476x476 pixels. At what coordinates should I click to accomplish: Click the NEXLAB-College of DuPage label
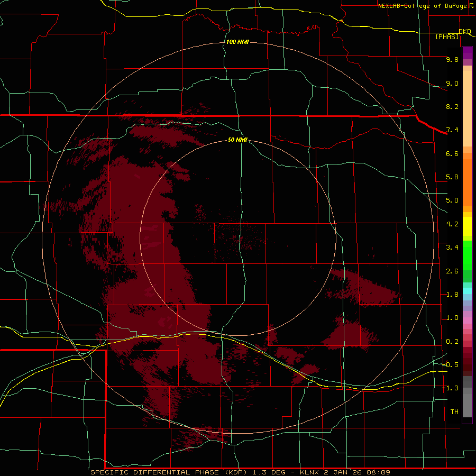click(x=422, y=6)
